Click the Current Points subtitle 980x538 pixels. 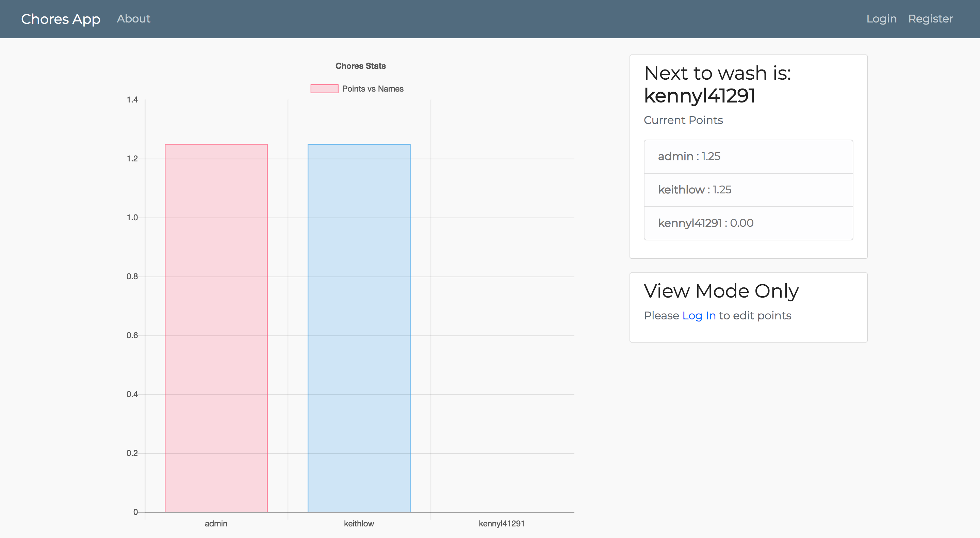coord(683,120)
